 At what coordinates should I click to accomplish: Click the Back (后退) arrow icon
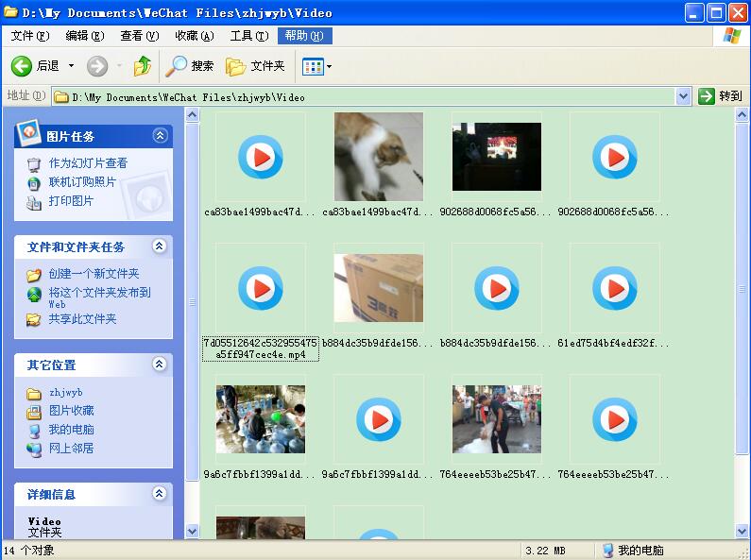pos(22,66)
